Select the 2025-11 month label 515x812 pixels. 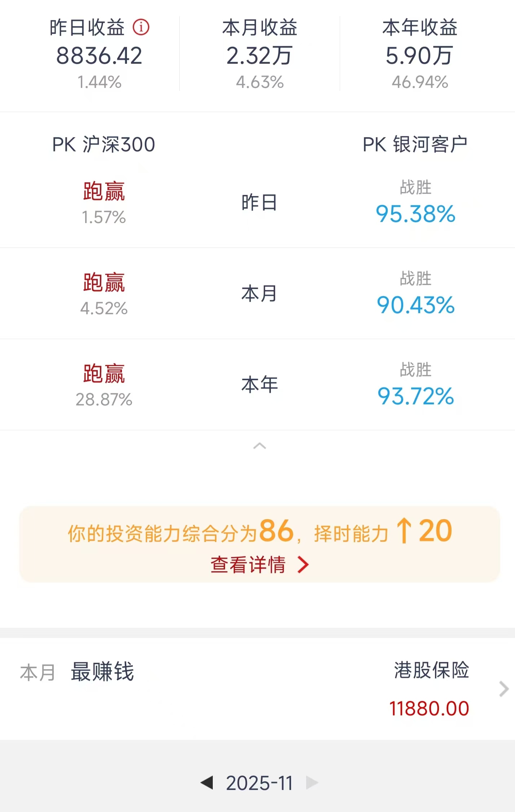click(259, 783)
